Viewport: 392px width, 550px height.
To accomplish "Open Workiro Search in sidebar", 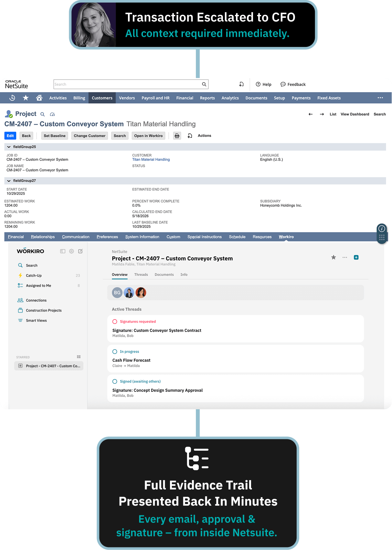I will click(32, 265).
